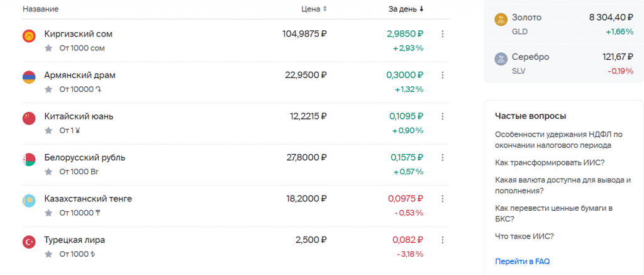Toggle favorite star for Турецкая лира

coord(48,254)
